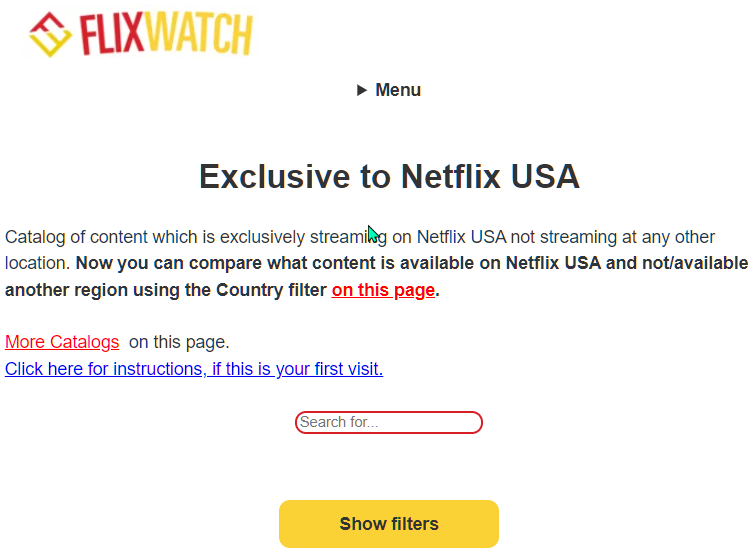Expand the Menu disclosure triangle
The width and height of the screenshot is (750, 553).
click(x=362, y=90)
